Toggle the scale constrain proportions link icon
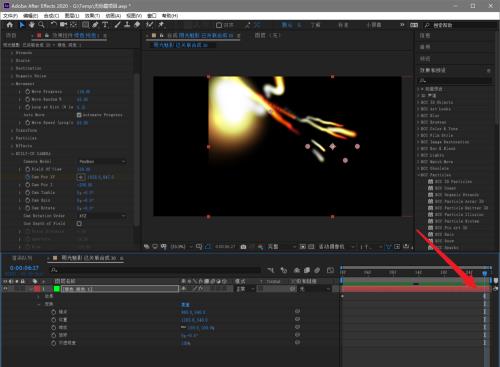500x367 pixels. [x=183, y=327]
